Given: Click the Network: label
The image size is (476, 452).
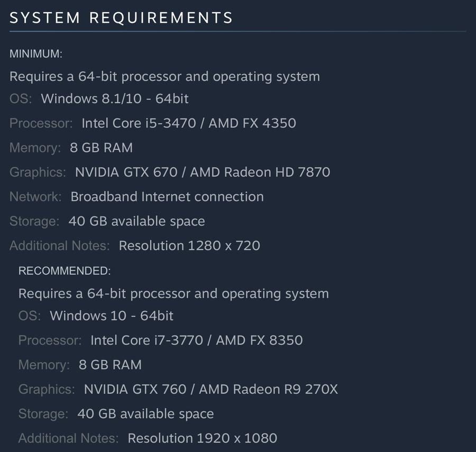Looking at the screenshot, I should click(x=35, y=196).
